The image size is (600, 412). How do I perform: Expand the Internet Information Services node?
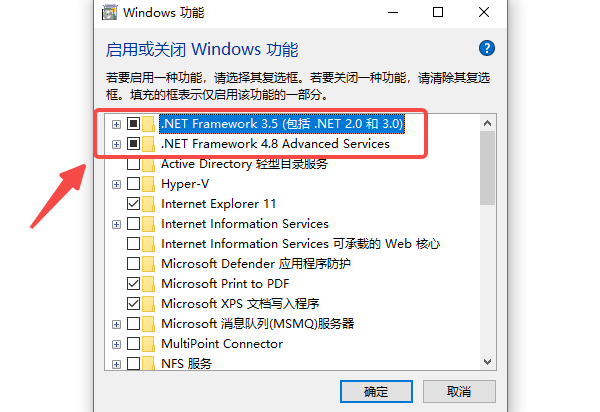[116, 224]
